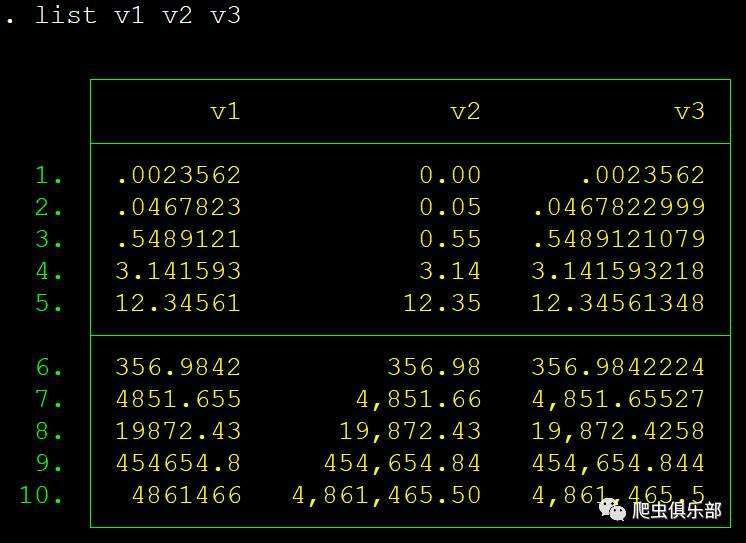Image resolution: width=746 pixels, height=543 pixels.
Task: Select v2 value 0.00
Action: [450, 175]
